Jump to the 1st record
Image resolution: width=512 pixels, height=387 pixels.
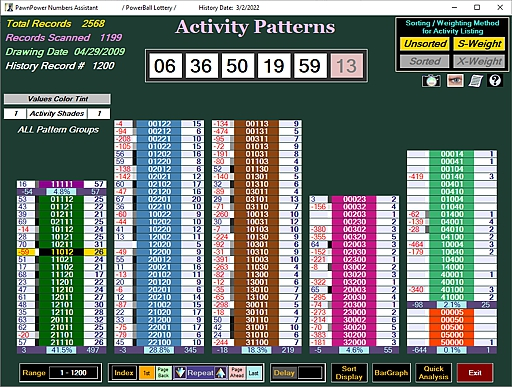tap(147, 373)
